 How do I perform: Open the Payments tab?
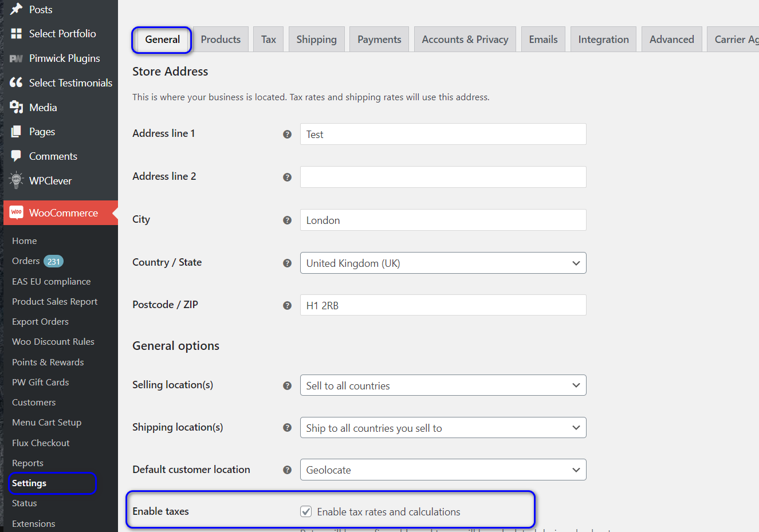pyautogui.click(x=379, y=40)
